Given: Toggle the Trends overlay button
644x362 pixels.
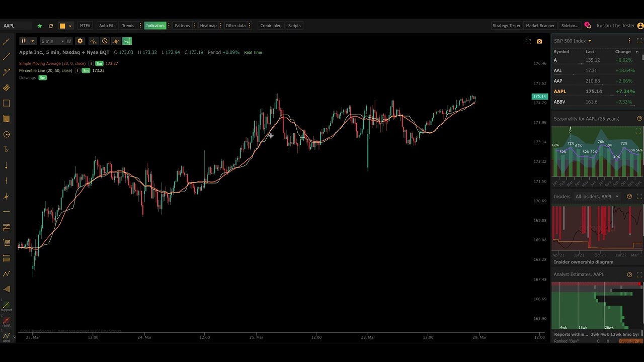Looking at the screenshot, I should pos(128,26).
